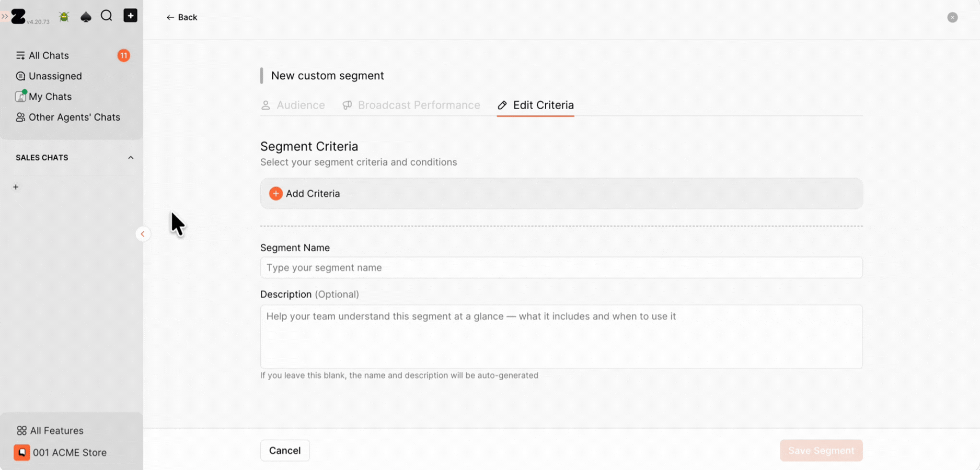Viewport: 980px width, 470px height.
Task: Open the search magnifier icon
Action: tap(107, 16)
